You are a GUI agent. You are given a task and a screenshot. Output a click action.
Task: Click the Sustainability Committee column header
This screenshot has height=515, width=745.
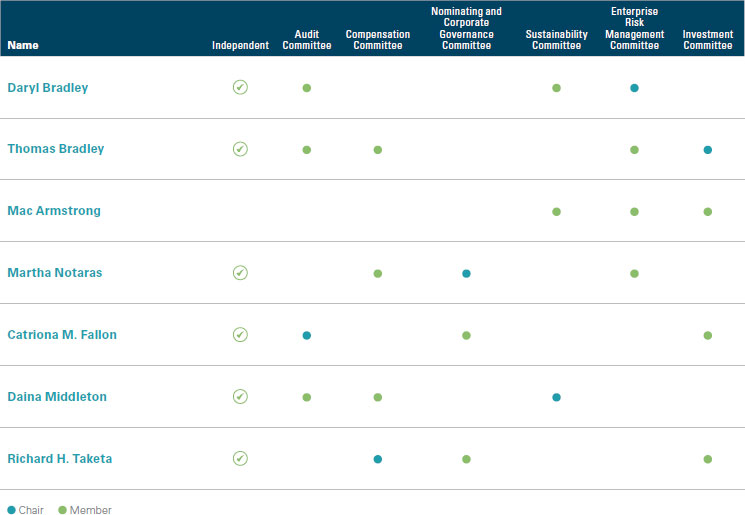pyautogui.click(x=556, y=40)
